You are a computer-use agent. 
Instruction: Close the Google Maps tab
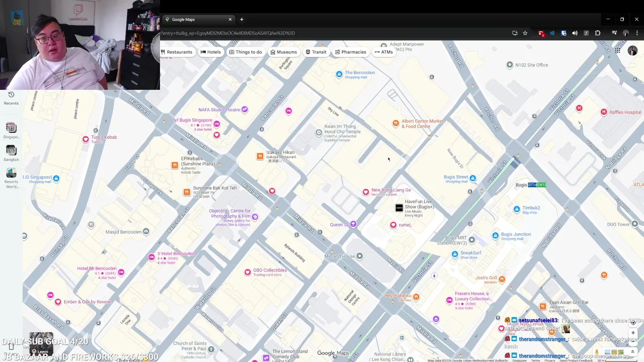[230, 20]
